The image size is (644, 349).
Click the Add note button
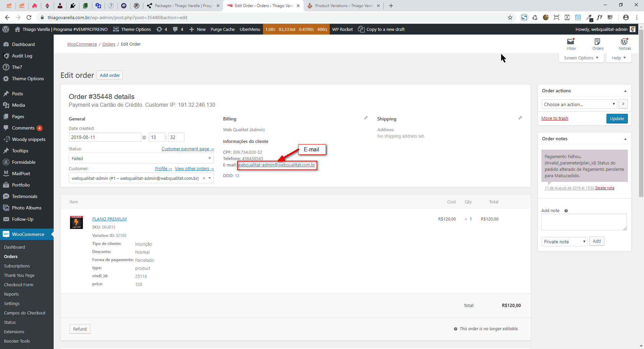(x=597, y=241)
